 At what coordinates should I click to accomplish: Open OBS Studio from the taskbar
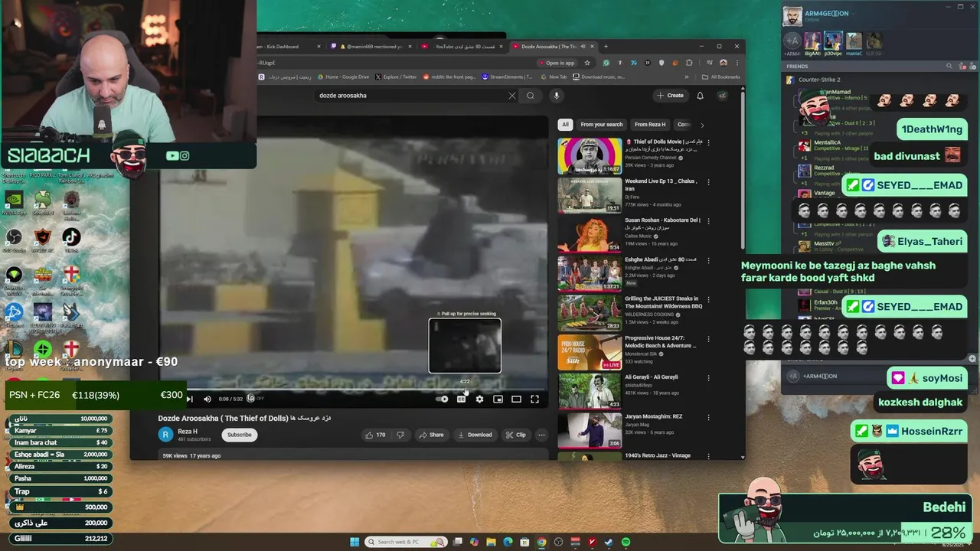(558, 542)
